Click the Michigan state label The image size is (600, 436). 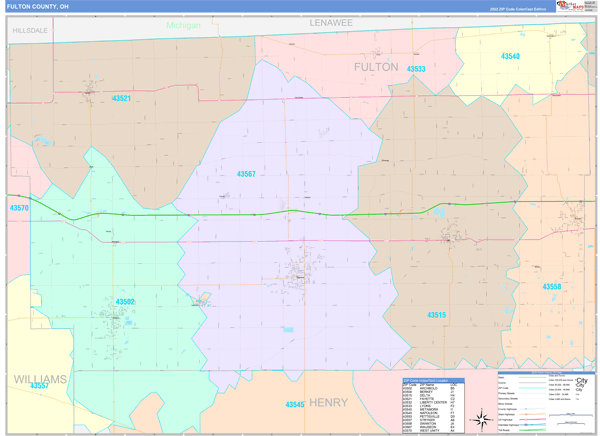[183, 25]
